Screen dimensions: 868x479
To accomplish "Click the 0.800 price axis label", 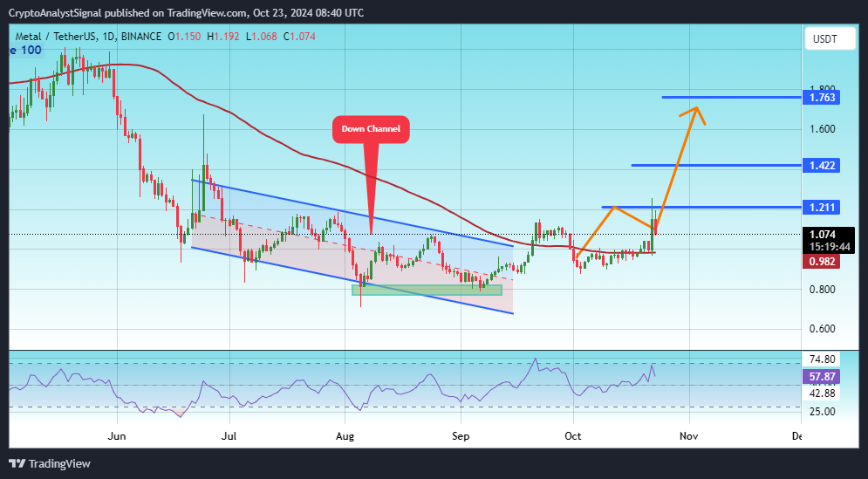I will 823,290.
